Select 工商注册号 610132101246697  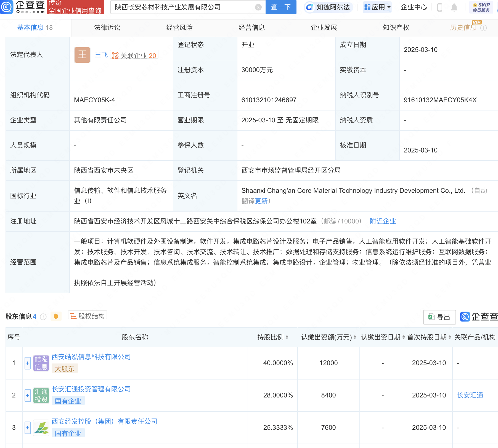pyautogui.click(x=269, y=100)
